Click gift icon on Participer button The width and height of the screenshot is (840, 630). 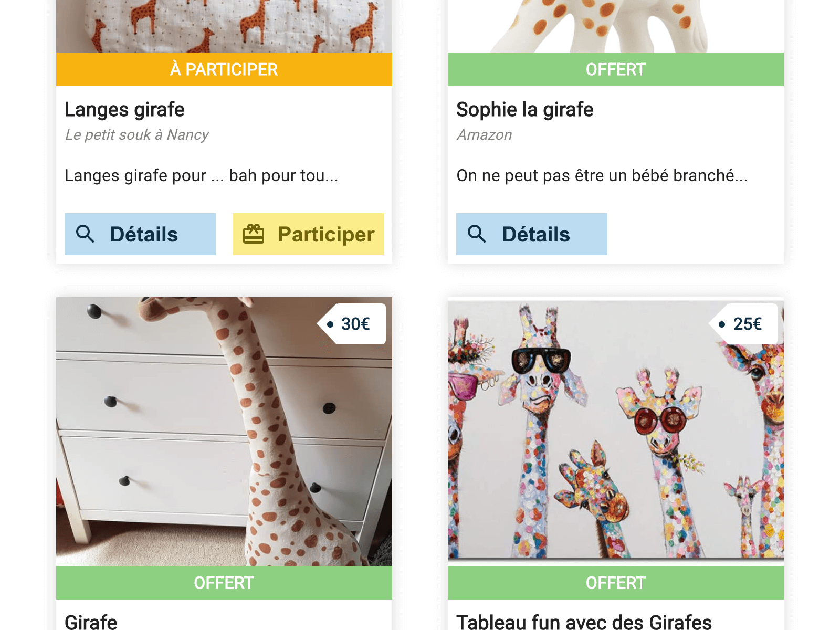click(x=254, y=234)
